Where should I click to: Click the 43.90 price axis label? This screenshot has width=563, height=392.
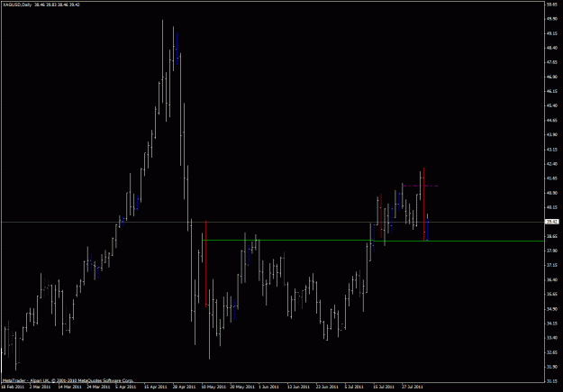552,135
